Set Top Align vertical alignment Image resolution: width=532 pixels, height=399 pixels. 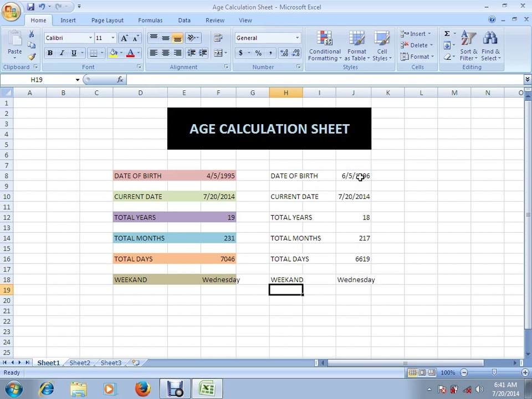tap(154, 38)
